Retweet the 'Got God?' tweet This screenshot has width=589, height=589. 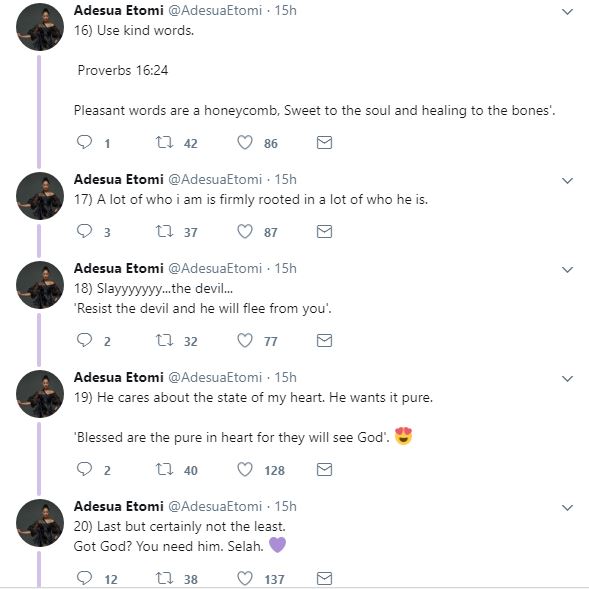pos(164,578)
